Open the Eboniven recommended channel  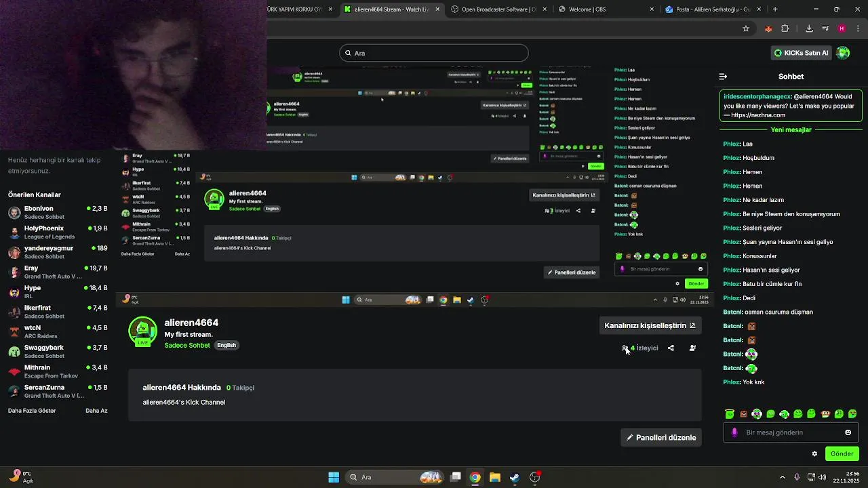click(x=58, y=212)
